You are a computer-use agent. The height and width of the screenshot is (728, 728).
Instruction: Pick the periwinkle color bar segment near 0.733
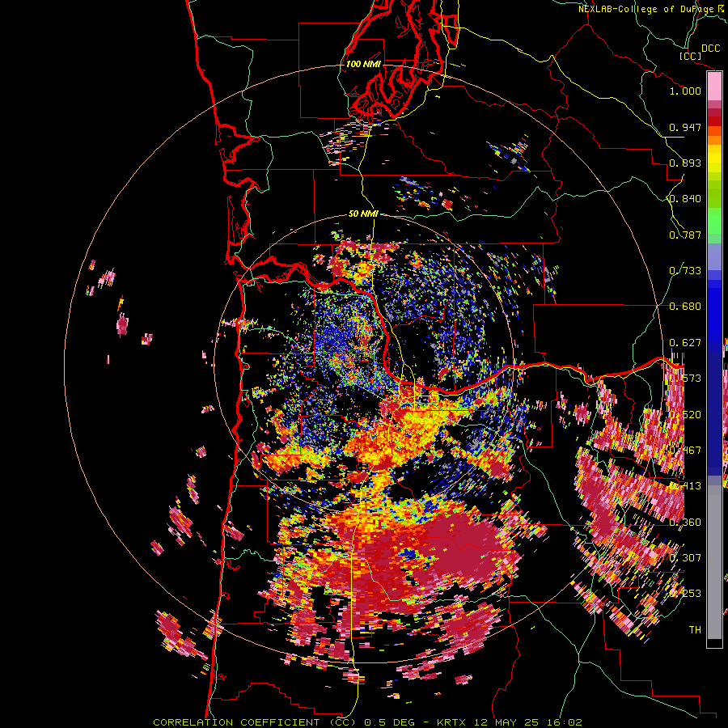coord(714,256)
